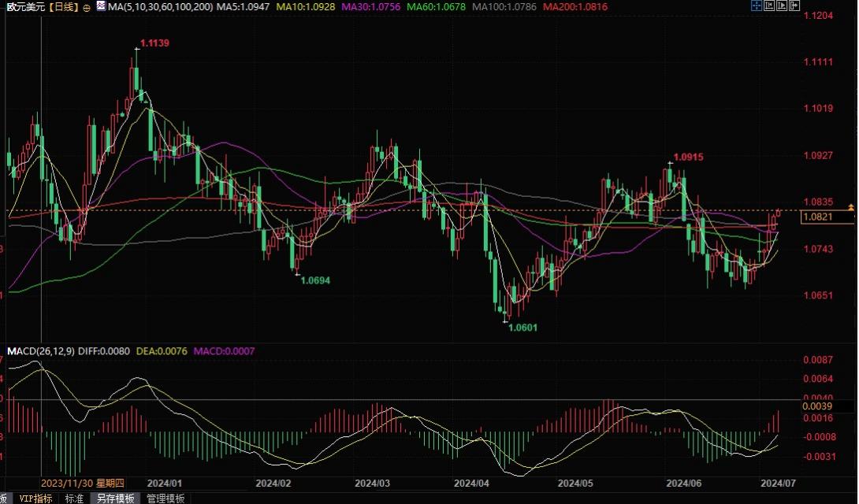Click the circled plus icon beside 日线
Screen dimensions: 859x504
[x=86, y=6]
